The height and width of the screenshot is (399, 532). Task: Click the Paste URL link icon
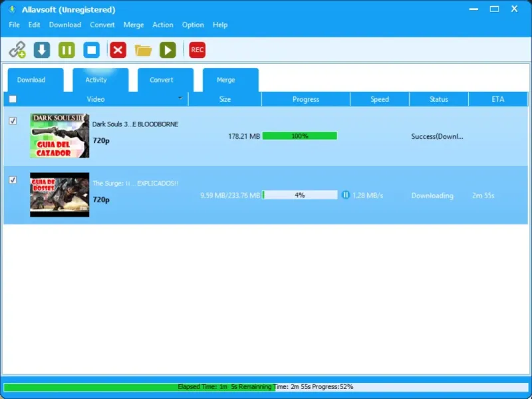click(x=17, y=50)
